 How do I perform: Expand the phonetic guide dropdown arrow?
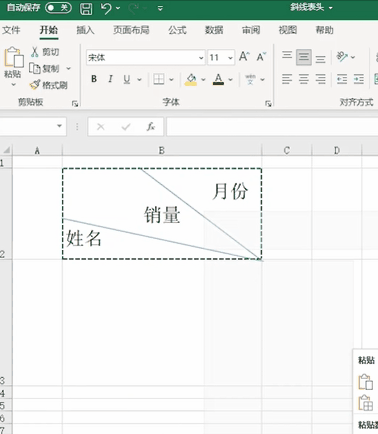point(263,79)
